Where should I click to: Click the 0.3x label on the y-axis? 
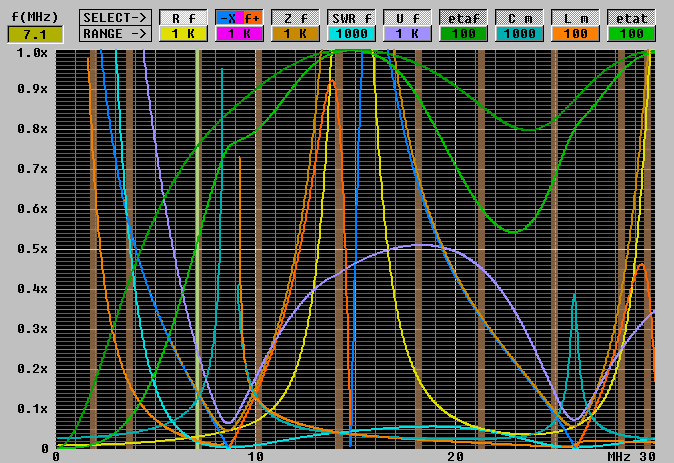[32, 329]
